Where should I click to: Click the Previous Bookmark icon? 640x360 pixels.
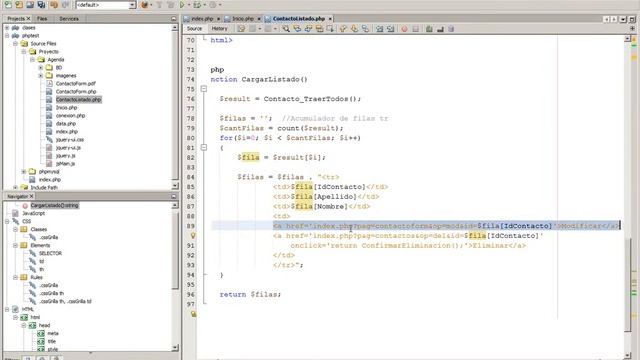click(x=343, y=29)
